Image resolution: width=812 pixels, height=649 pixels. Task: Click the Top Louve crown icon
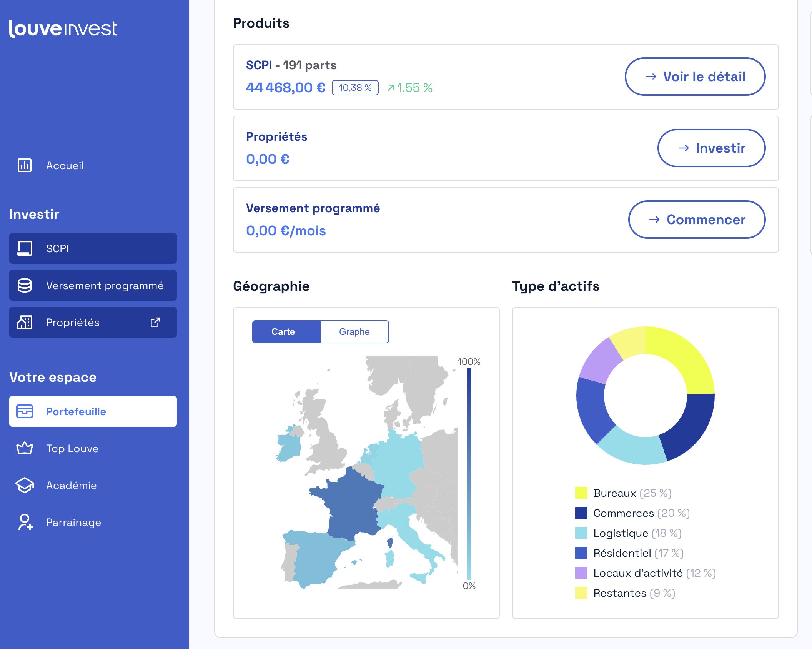(x=25, y=448)
